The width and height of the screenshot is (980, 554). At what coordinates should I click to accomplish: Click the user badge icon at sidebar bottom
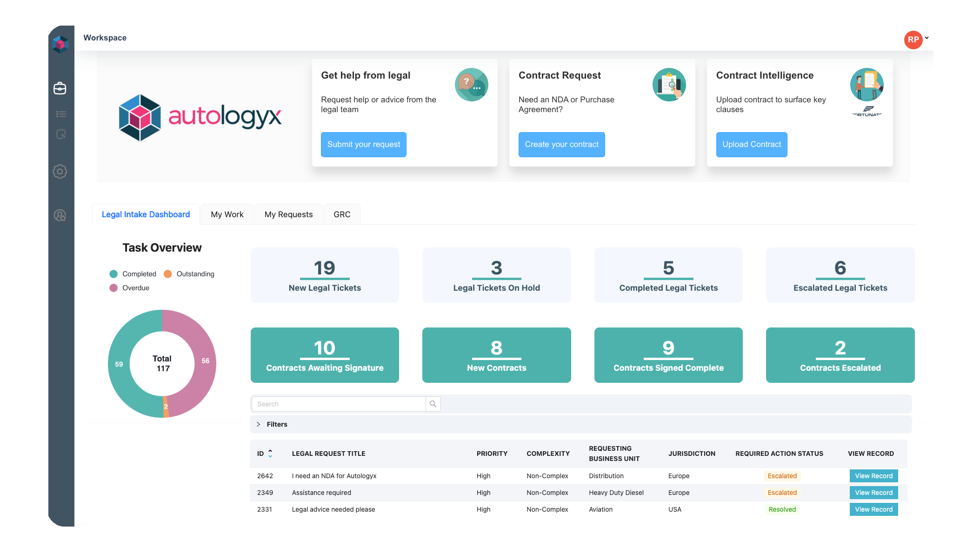coord(60,215)
